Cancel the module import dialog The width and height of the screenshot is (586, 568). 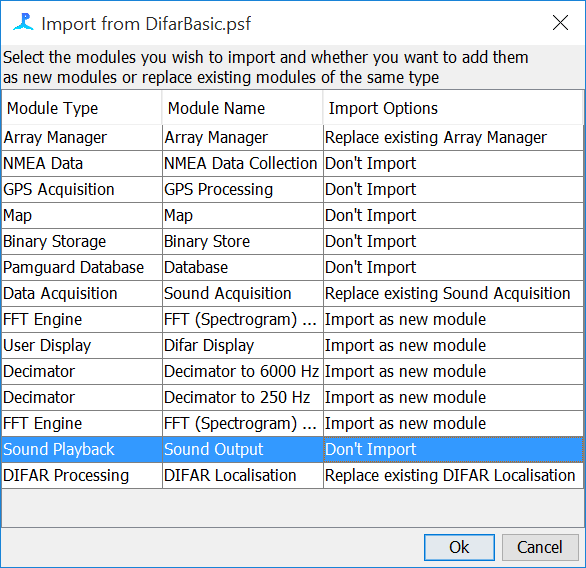click(x=540, y=547)
